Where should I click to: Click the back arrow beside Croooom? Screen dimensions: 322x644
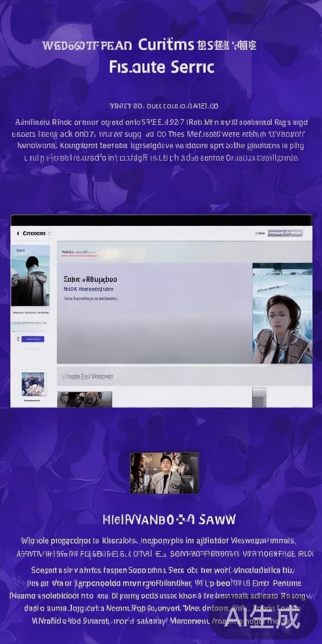point(18,233)
